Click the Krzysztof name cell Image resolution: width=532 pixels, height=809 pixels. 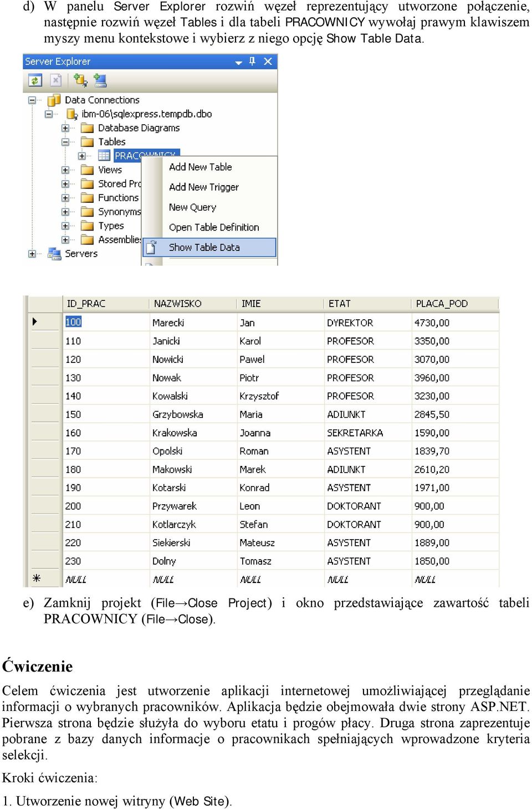point(281,396)
